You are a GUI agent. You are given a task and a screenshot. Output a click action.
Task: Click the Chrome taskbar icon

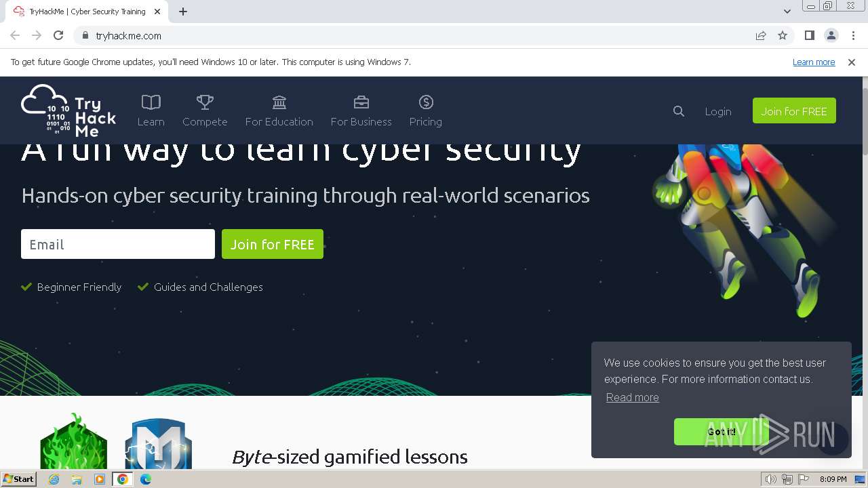point(123,479)
